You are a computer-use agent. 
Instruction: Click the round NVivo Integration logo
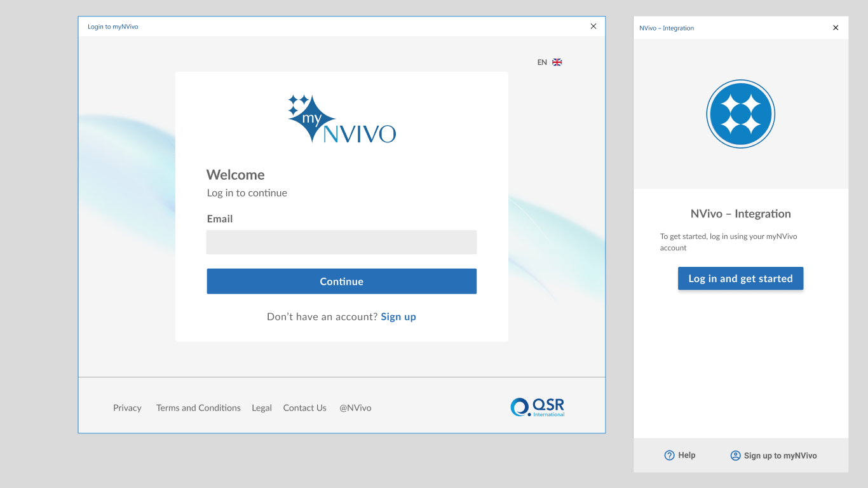(x=741, y=114)
